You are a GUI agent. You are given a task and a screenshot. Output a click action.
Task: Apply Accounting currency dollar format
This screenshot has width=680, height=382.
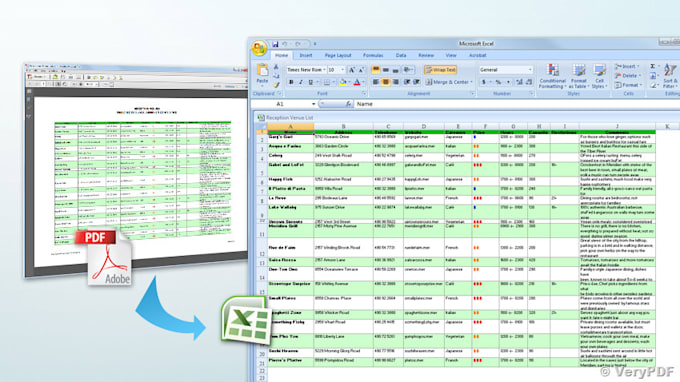coord(484,82)
